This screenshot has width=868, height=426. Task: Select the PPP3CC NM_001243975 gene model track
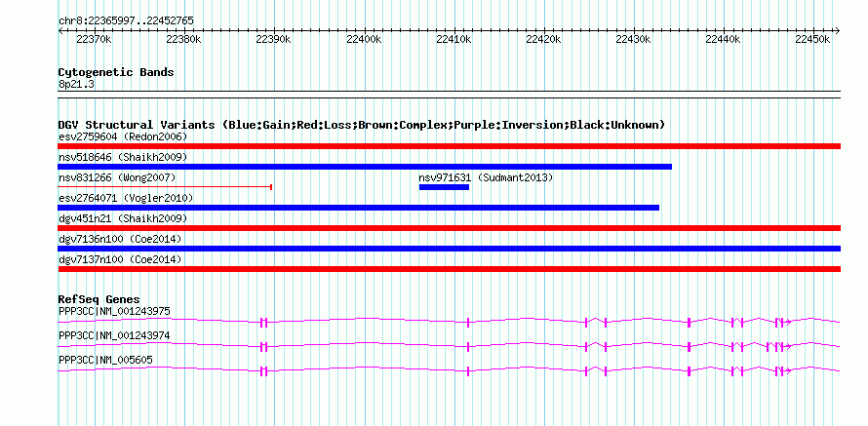tap(449, 322)
